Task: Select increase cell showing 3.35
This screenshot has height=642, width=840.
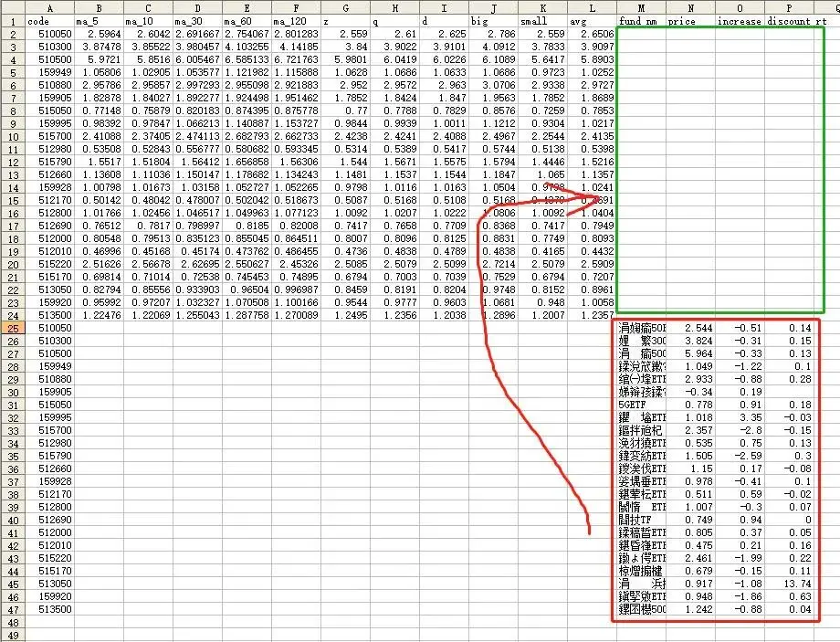Action: click(x=740, y=417)
